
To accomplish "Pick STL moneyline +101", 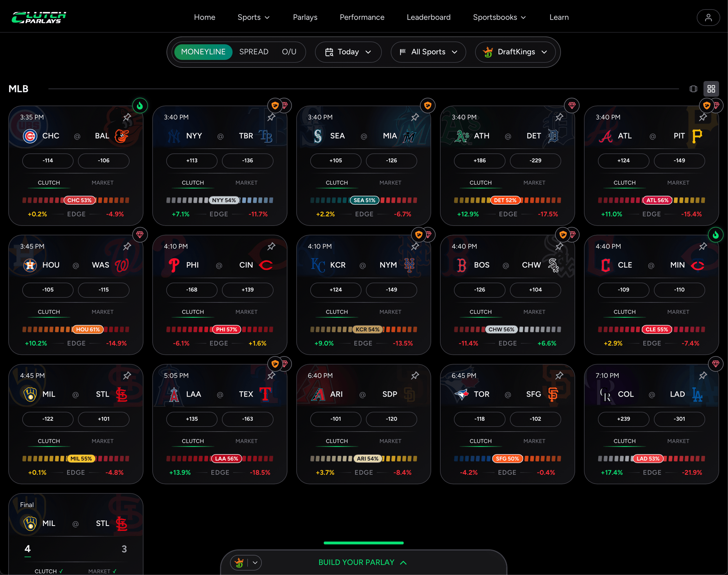I will [103, 419].
